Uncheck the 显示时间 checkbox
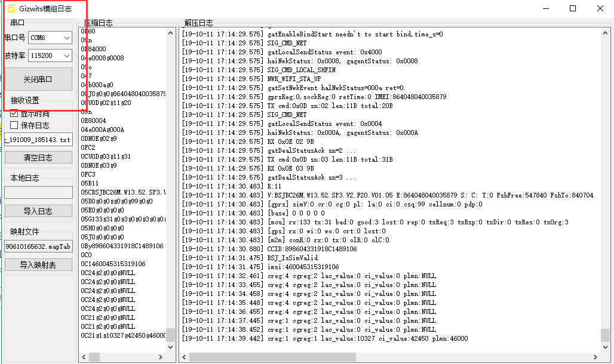 (14, 113)
